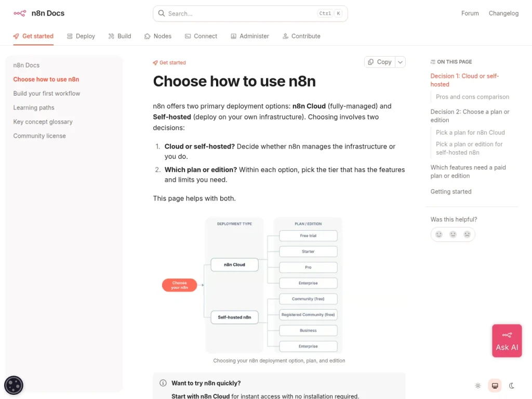Click the Ctrl K shortcut hint
This screenshot has height=399, width=532.
[x=330, y=13]
